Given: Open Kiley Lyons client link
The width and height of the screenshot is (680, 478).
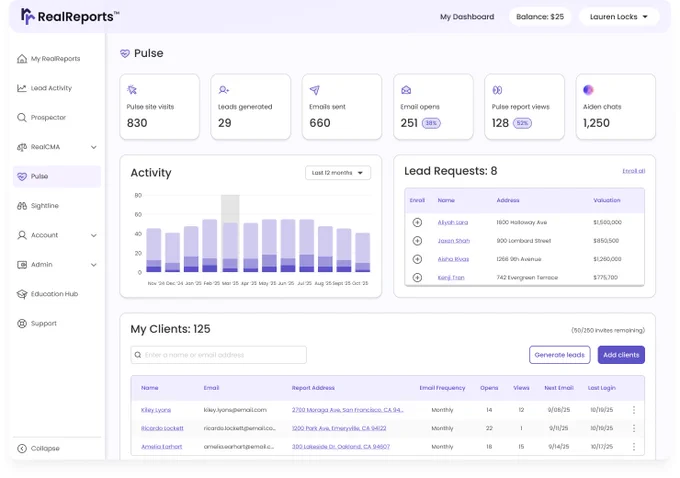Looking at the screenshot, I should coord(156,410).
